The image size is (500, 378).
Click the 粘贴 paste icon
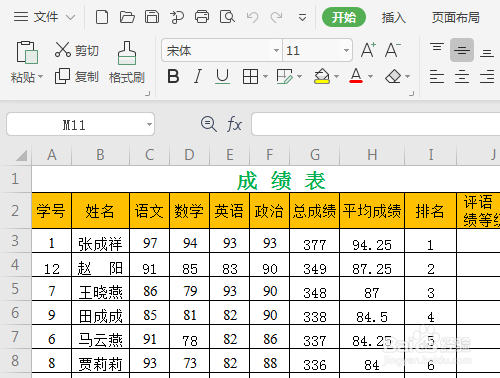click(27, 52)
